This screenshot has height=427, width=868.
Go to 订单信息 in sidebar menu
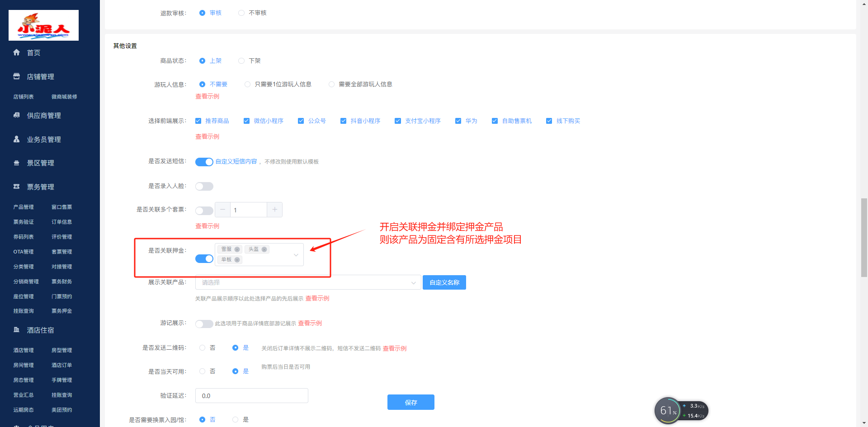(x=61, y=222)
